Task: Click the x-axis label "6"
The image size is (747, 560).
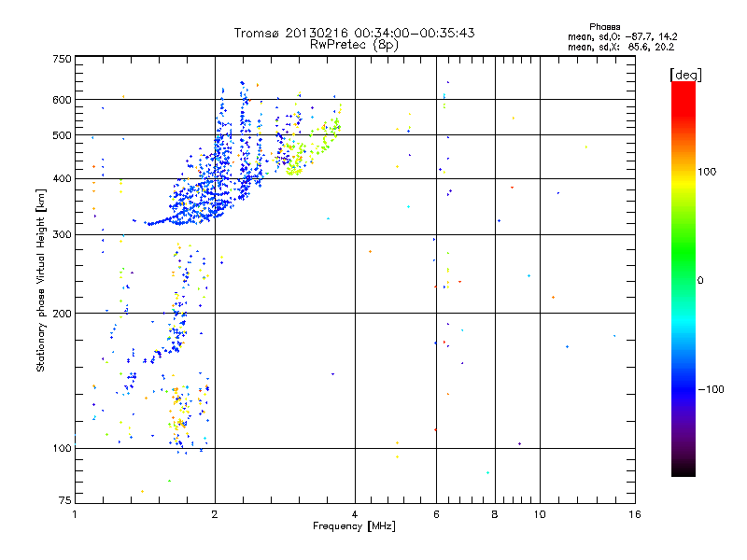Action: click(x=436, y=514)
